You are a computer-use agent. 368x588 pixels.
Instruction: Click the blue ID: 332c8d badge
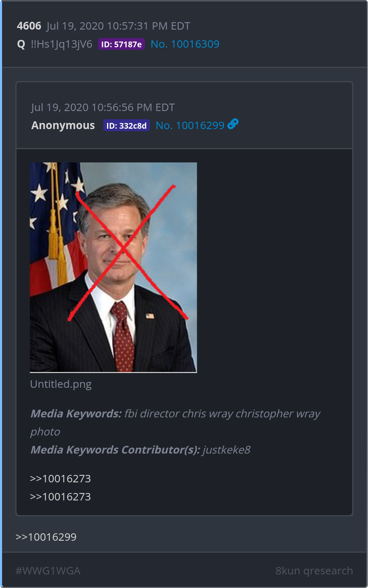tap(126, 126)
